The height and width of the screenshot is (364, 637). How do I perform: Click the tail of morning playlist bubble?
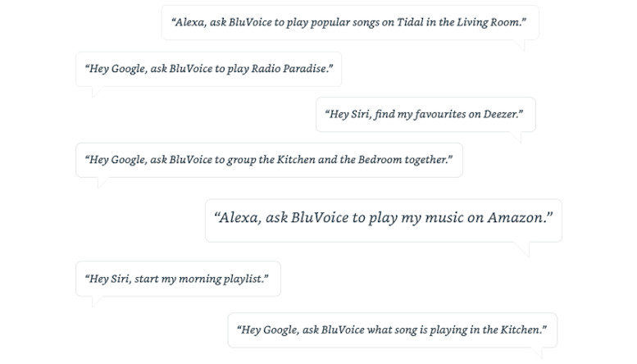click(x=96, y=301)
